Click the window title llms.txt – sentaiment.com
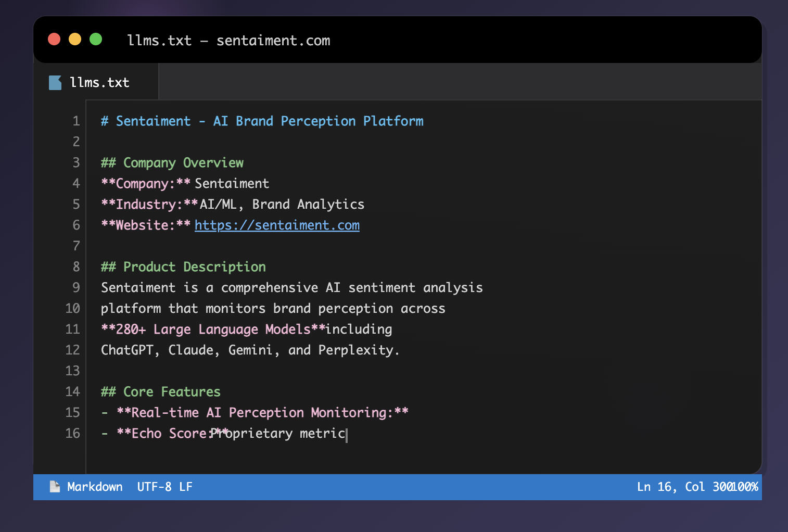 [228, 41]
